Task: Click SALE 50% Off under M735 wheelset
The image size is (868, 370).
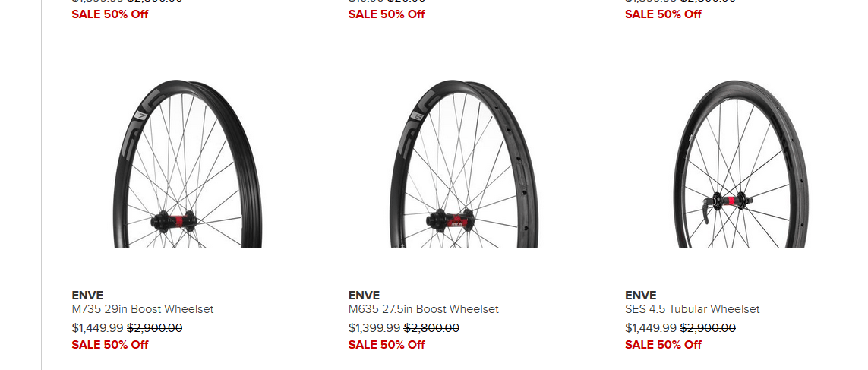Action: tap(110, 345)
